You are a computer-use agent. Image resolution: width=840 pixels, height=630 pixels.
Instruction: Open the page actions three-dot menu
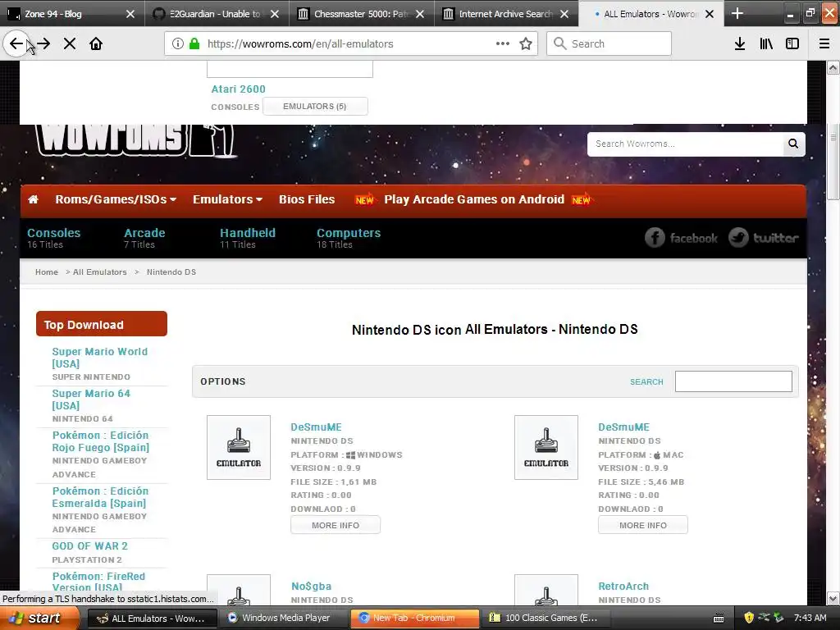503,43
